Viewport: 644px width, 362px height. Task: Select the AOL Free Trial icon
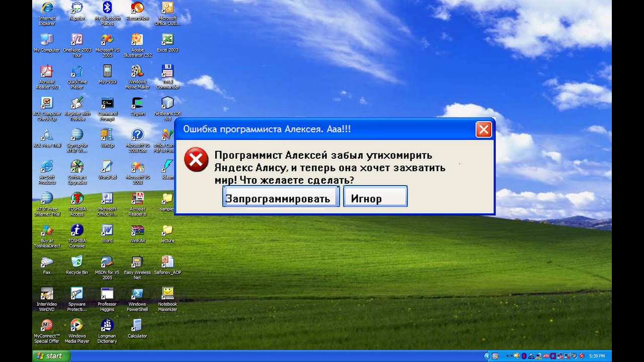pos(47,138)
